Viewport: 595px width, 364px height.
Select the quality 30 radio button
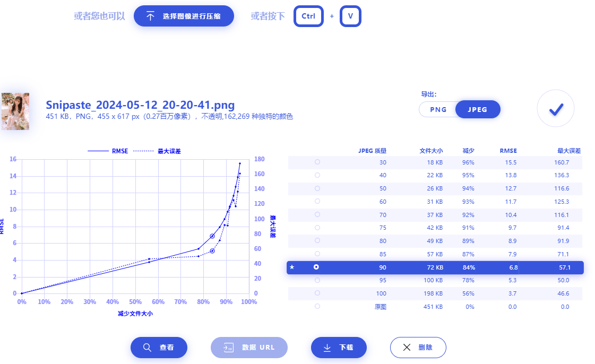tap(317, 162)
